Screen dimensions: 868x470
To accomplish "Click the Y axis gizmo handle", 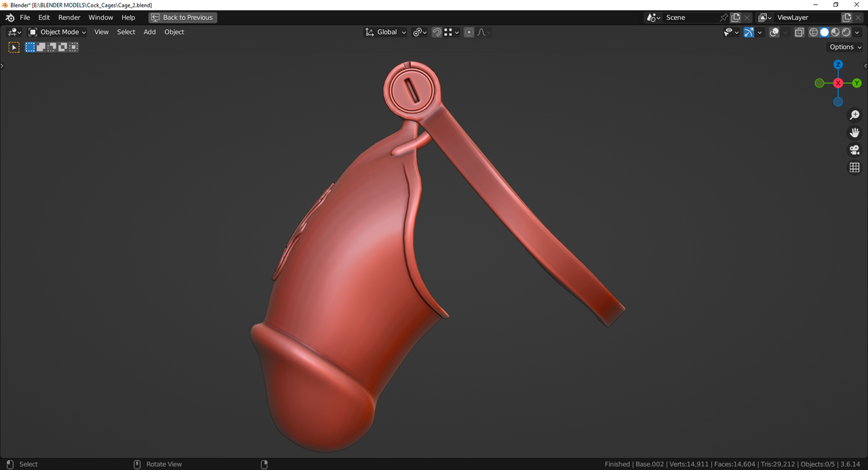I will 856,83.
